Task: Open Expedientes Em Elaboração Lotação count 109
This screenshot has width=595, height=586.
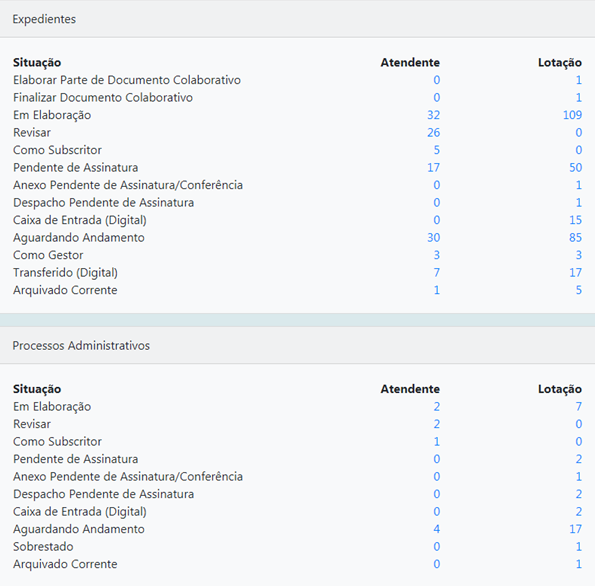Action: pyautogui.click(x=572, y=115)
